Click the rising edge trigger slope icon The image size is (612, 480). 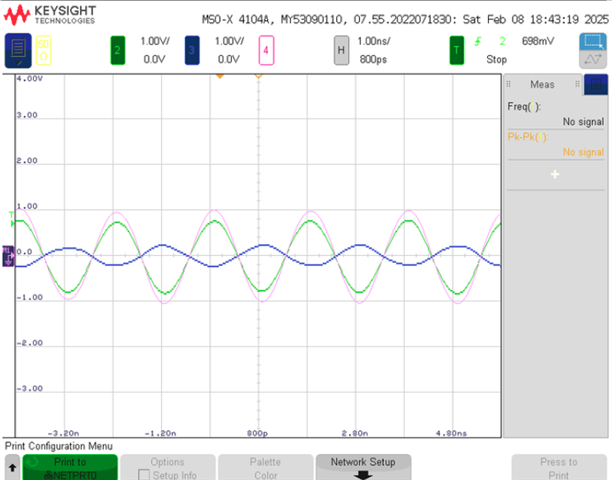tap(478, 41)
